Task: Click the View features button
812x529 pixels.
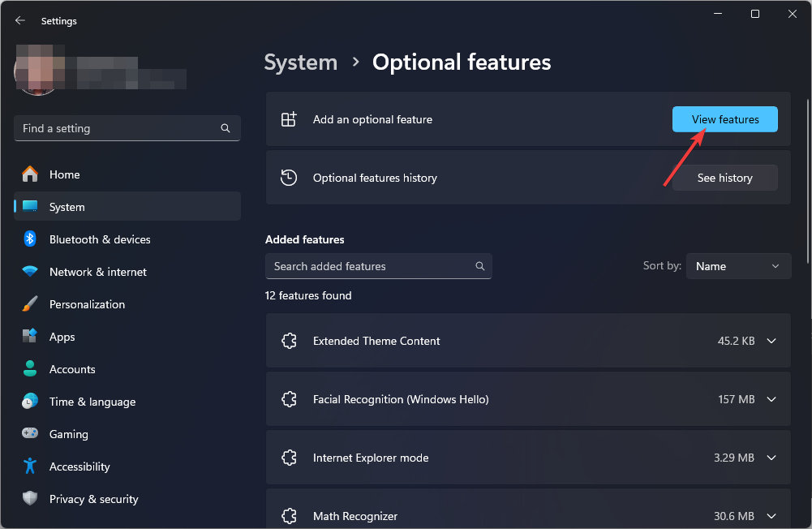Action: click(x=724, y=119)
